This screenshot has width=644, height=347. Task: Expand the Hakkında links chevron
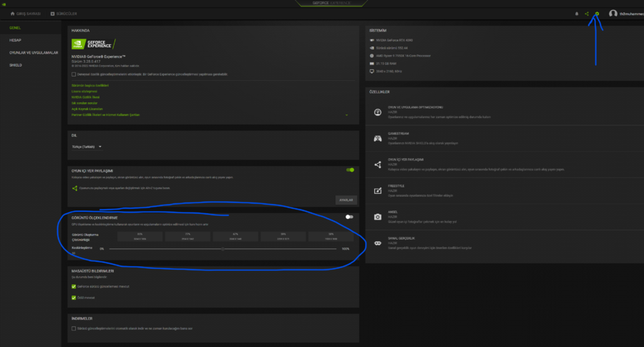(x=346, y=115)
